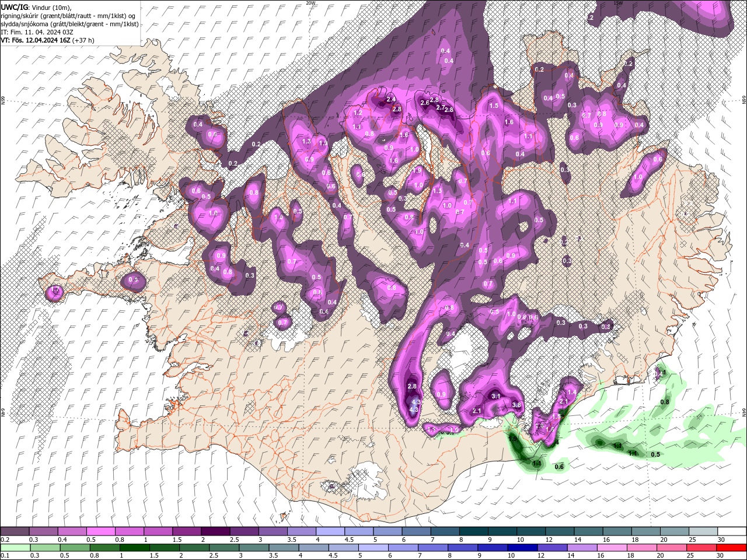Click the 2.5 label in the rain legend row

213,556
